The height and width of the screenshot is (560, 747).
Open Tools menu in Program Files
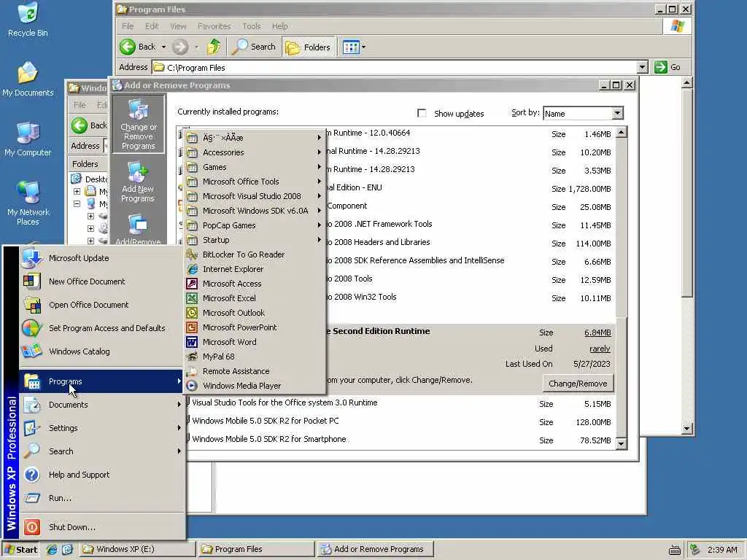point(252,26)
